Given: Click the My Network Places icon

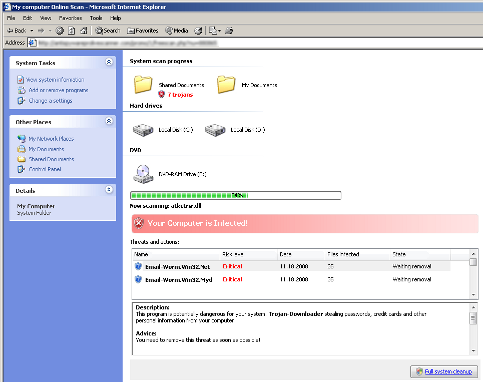Looking at the screenshot, I should (x=21, y=138).
